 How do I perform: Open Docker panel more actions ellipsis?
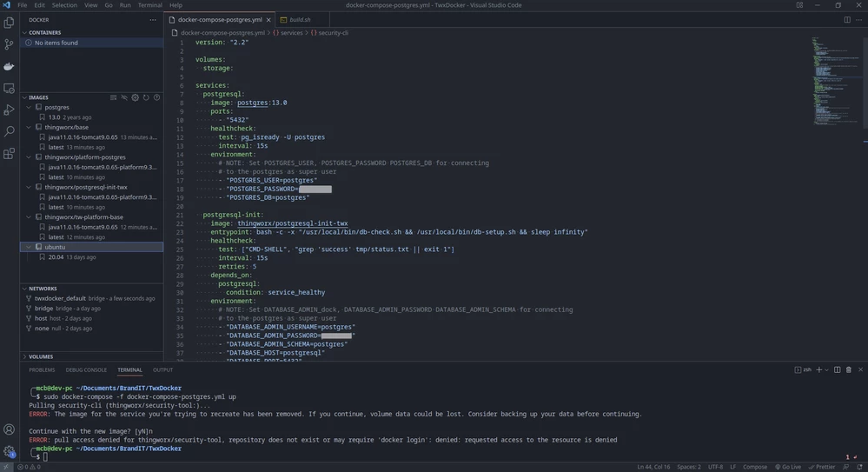point(152,20)
